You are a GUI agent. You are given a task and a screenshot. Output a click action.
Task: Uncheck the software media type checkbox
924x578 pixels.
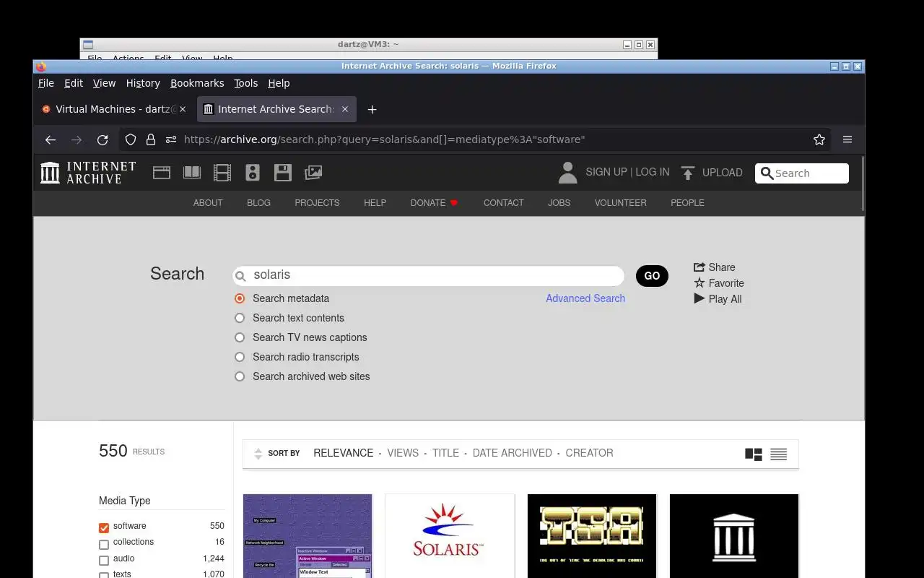[x=104, y=527]
